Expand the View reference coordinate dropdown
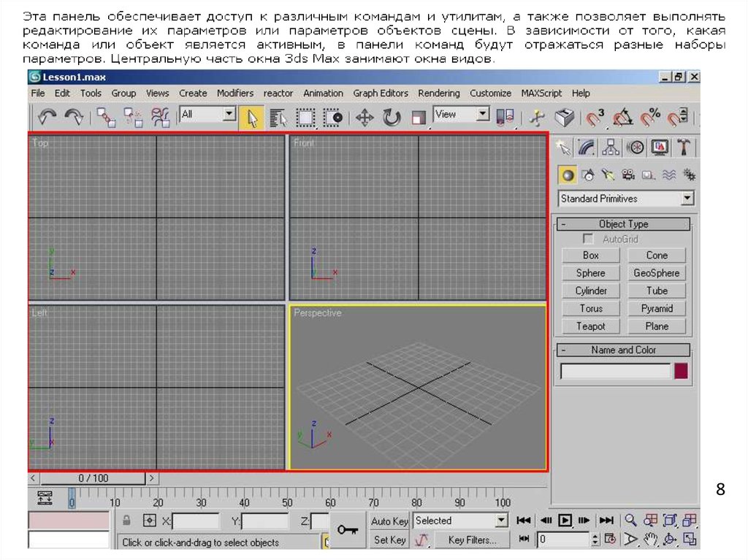This screenshot has height=560, width=748. pyautogui.click(x=482, y=115)
